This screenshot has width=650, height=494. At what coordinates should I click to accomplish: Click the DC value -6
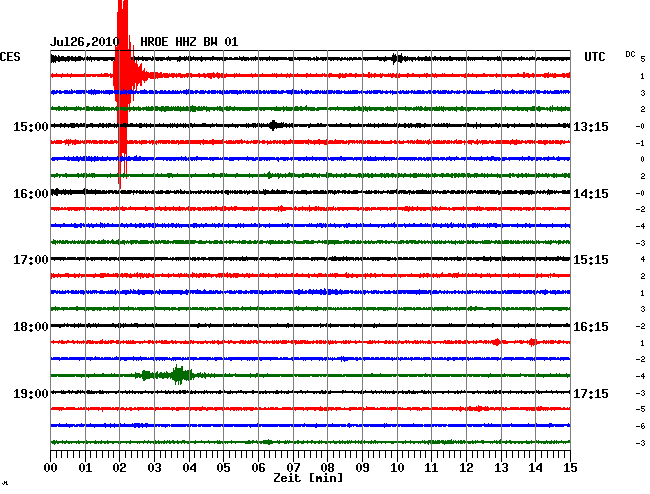tap(640, 426)
